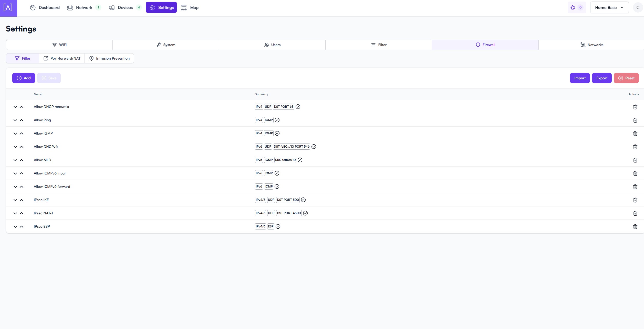Open the Home Base site dropdown
The image size is (644, 329).
[x=609, y=8]
